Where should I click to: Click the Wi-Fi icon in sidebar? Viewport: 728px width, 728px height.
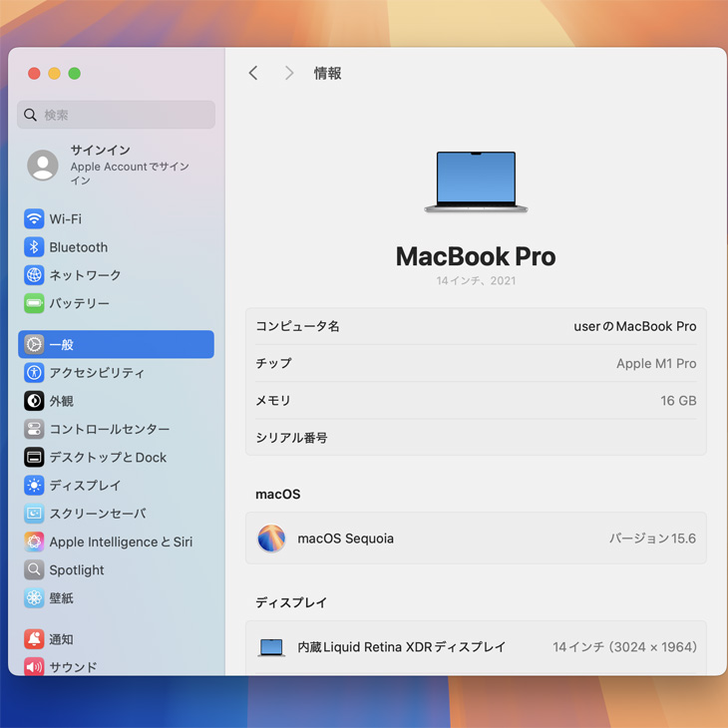coord(34,219)
